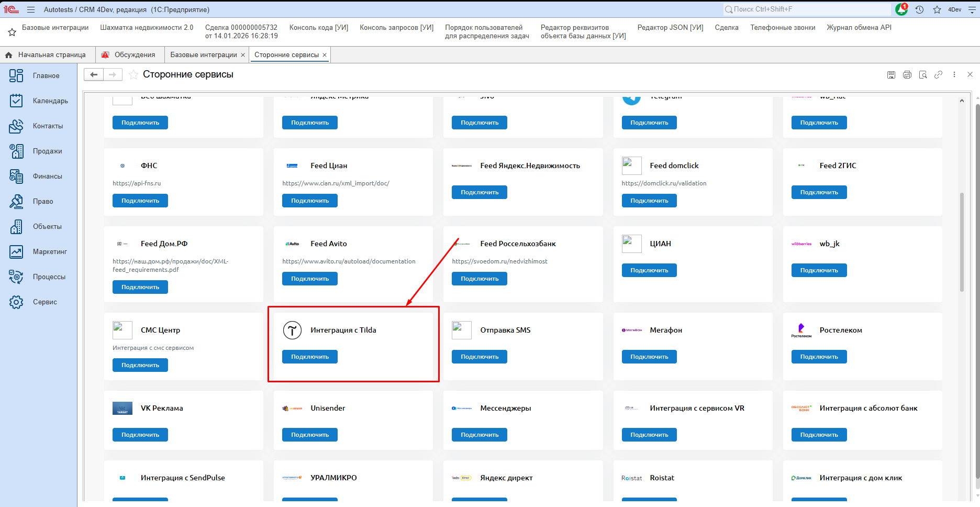Viewport: 980px width, 507px height.
Task: Click the save (floppy disk) icon
Action: tap(891, 75)
